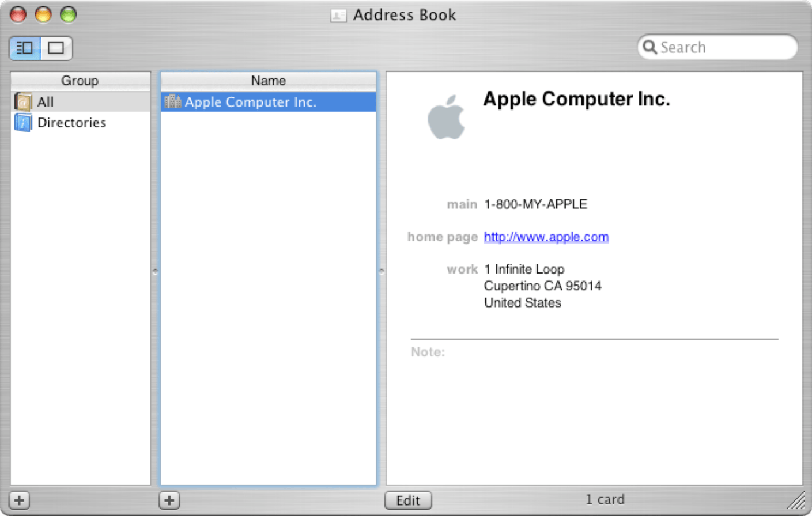The width and height of the screenshot is (812, 516).
Task: Click the magnifying glass search icon
Action: (649, 47)
